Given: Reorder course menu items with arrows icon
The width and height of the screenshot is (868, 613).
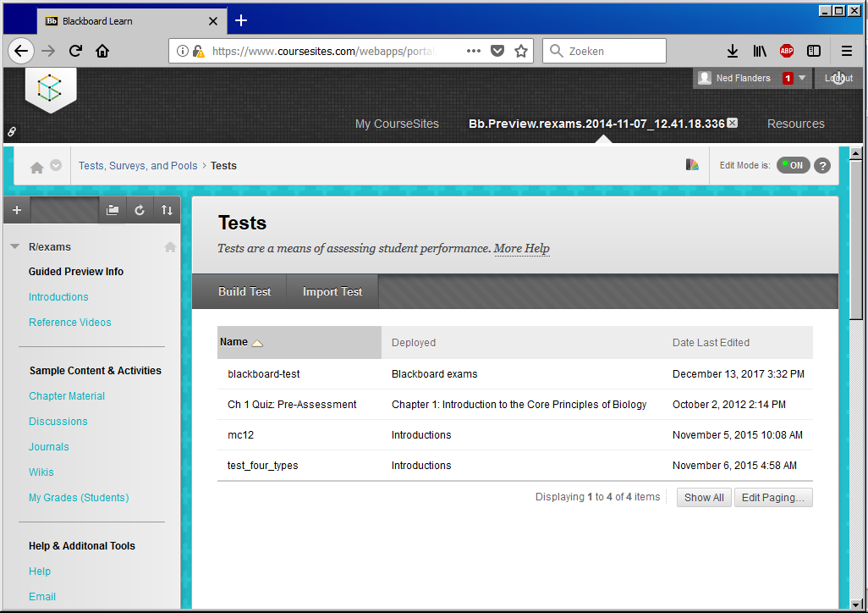Looking at the screenshot, I should point(167,210).
